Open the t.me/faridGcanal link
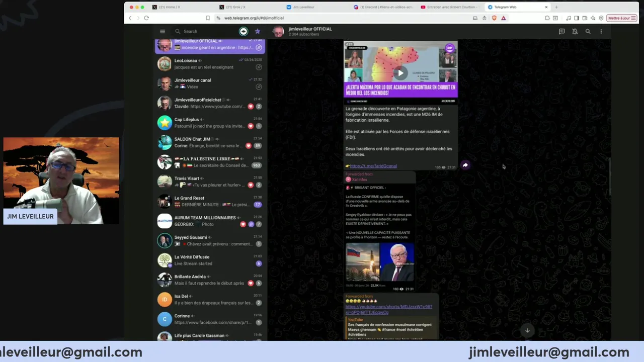This screenshot has height=362, width=644. point(373,166)
